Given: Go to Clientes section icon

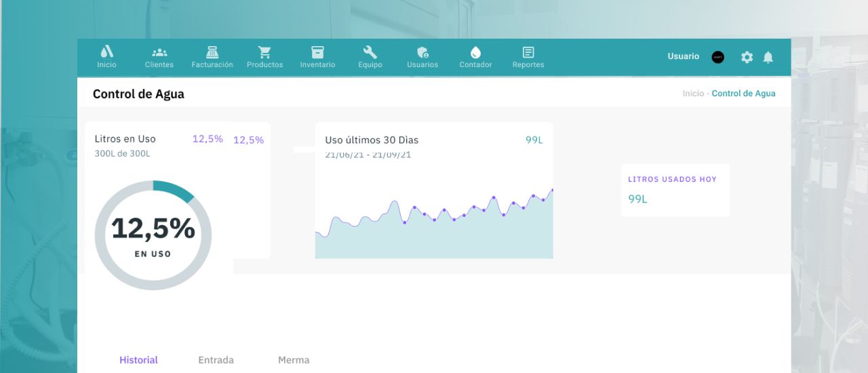Looking at the screenshot, I should 159,53.
